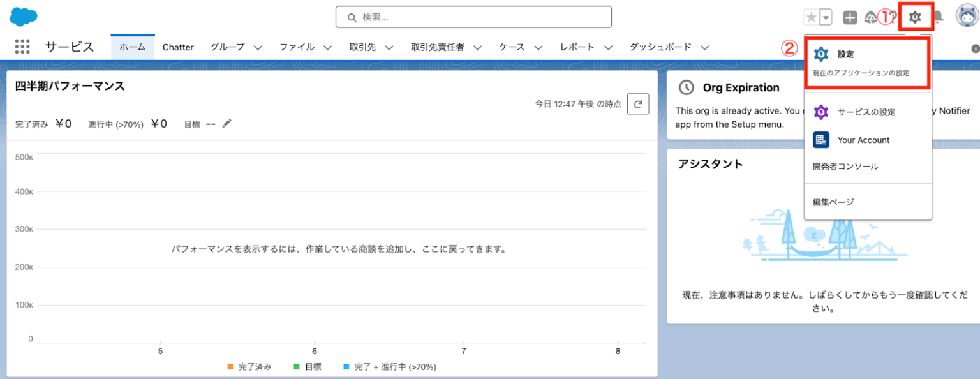Viewport: 980px width, 379px height.
Task: Open your profile avatar picture
Action: tap(966, 17)
